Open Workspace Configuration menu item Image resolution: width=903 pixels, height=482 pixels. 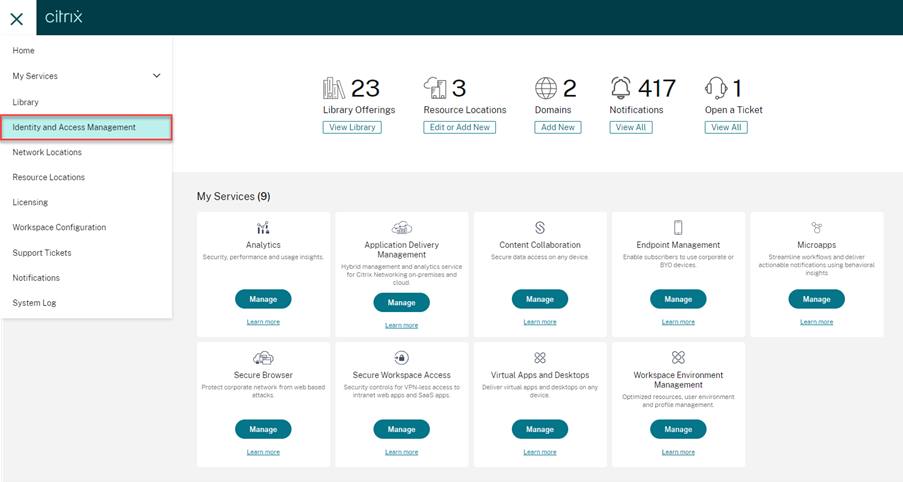pos(59,227)
